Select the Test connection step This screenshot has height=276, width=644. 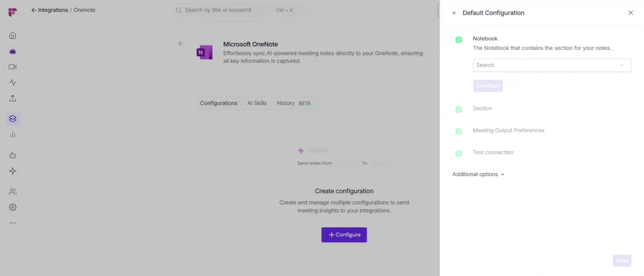click(493, 152)
